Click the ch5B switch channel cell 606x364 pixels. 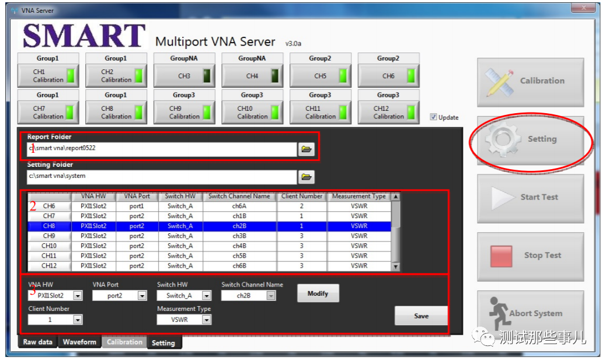(x=239, y=256)
